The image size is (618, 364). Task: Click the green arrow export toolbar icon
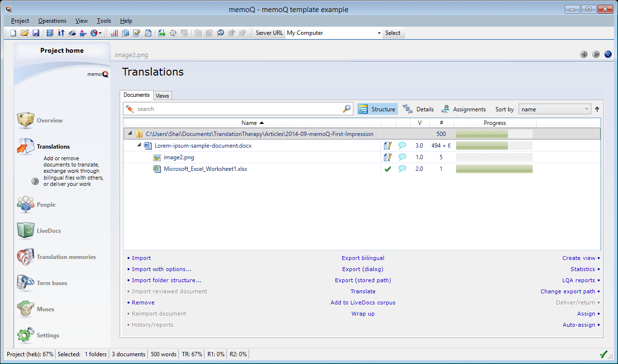162,33
